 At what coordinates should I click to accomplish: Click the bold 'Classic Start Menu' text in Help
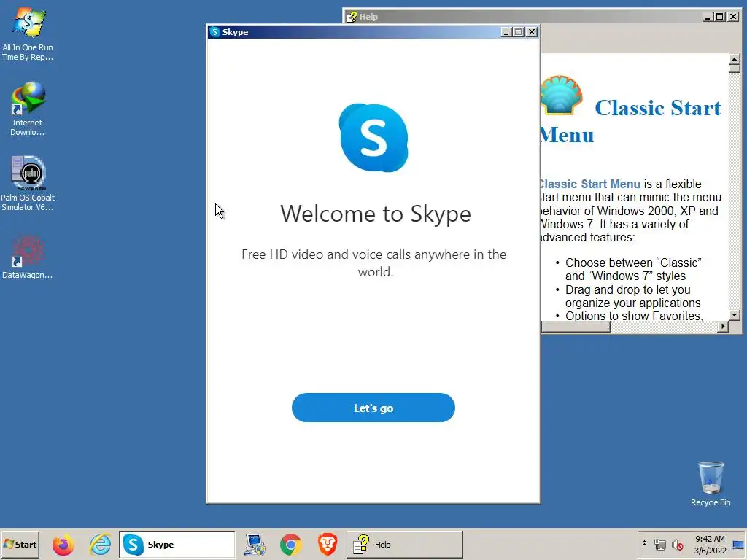[x=590, y=184]
